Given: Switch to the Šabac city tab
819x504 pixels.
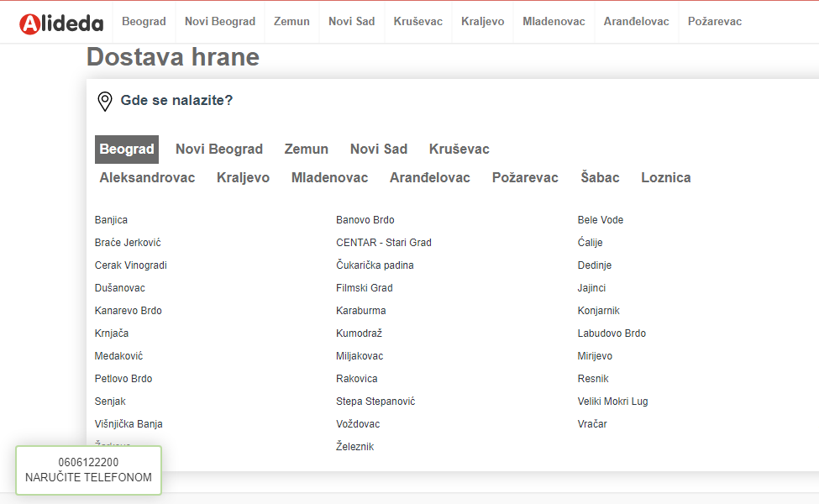Looking at the screenshot, I should pos(600,178).
